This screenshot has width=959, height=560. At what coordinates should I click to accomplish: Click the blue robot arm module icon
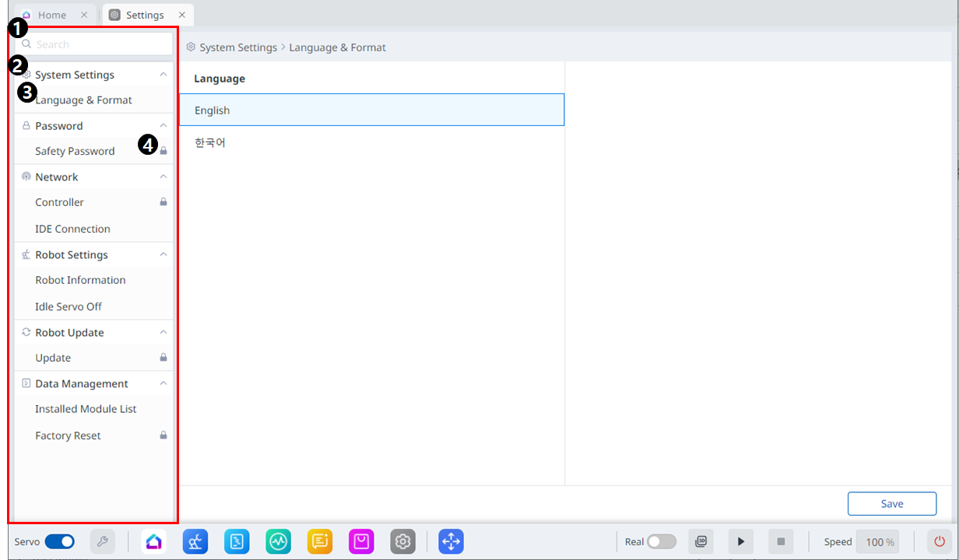[195, 541]
